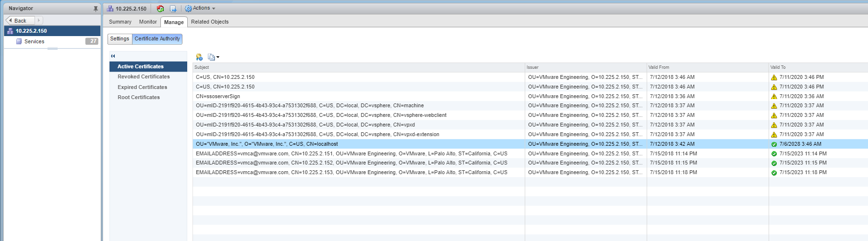This screenshot has height=241, width=868.
Task: Click green valid icon for localhost certificate
Action: (x=774, y=144)
